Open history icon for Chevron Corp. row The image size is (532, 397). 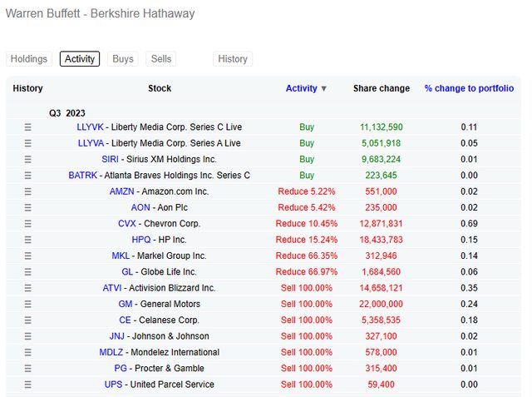27,224
